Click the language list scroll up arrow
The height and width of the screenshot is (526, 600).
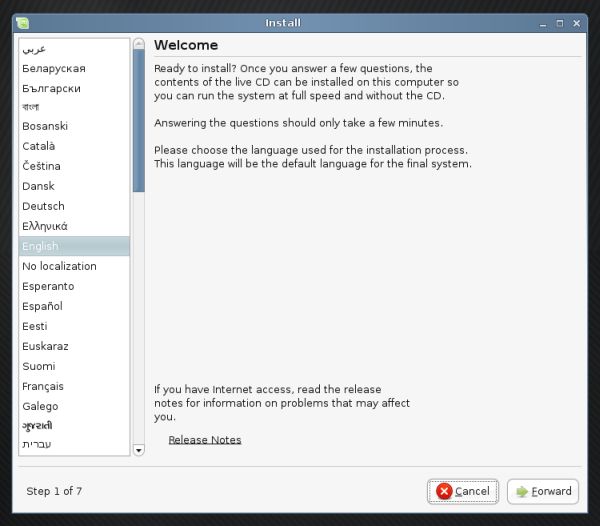coord(139,44)
